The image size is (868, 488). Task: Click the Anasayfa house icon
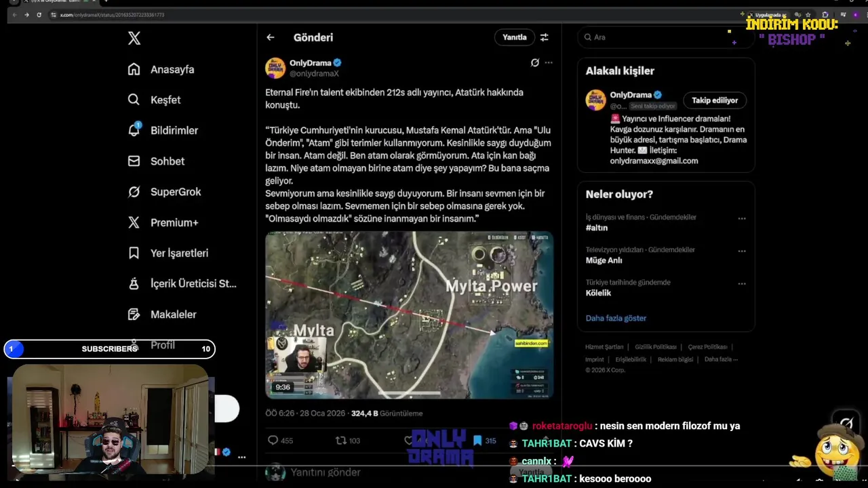click(x=134, y=69)
